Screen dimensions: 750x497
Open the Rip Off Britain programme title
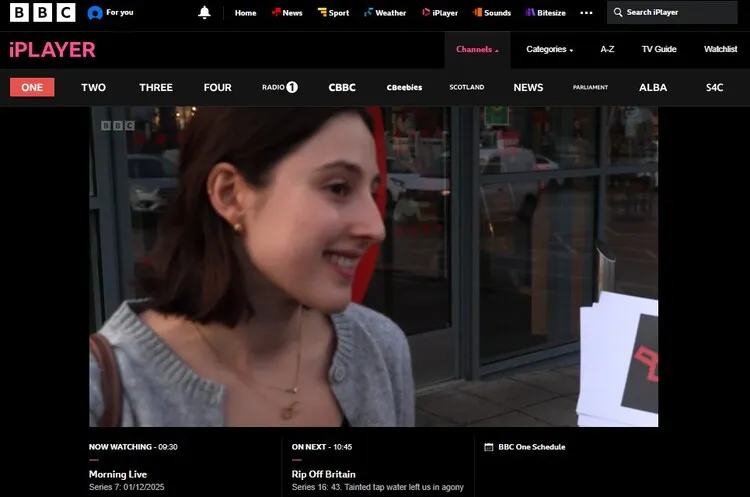pyautogui.click(x=323, y=475)
